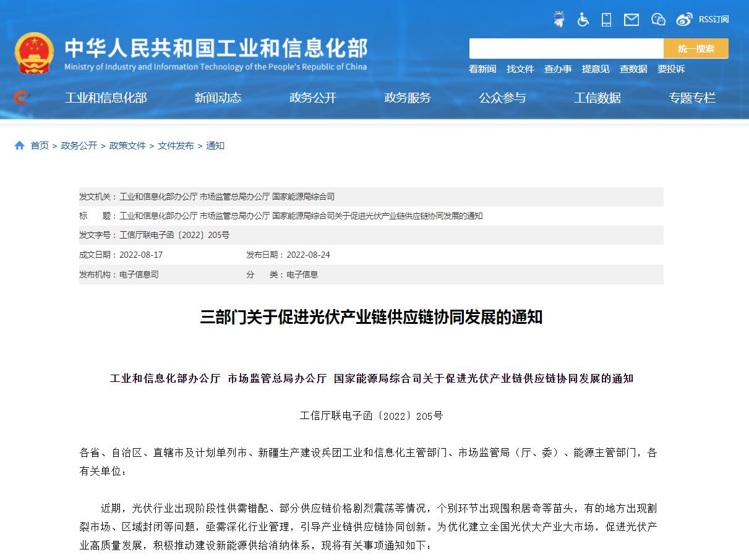Click the centered 工信厅联电子函〔2022〕205号 line
This screenshot has width=749, height=560.
pyautogui.click(x=371, y=416)
